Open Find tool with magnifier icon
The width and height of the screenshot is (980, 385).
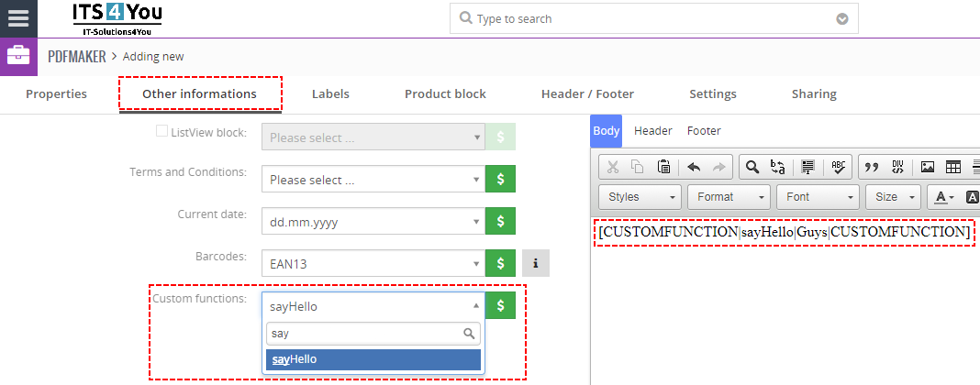point(752,167)
